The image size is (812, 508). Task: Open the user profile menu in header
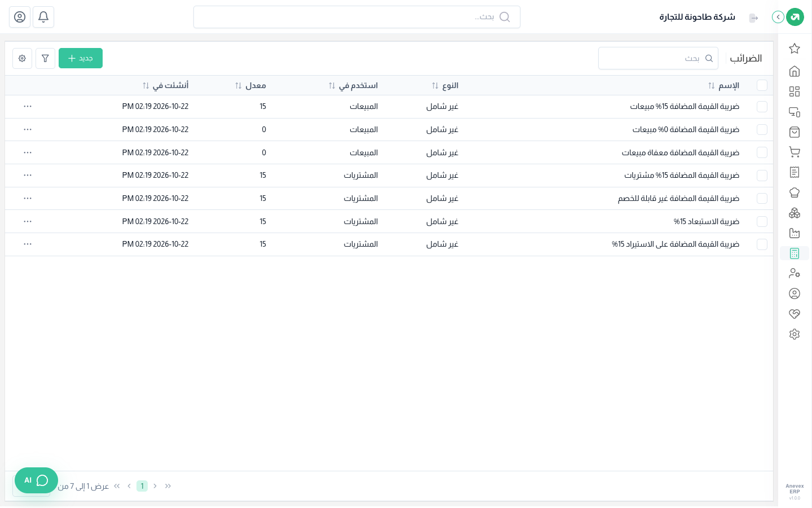[20, 17]
